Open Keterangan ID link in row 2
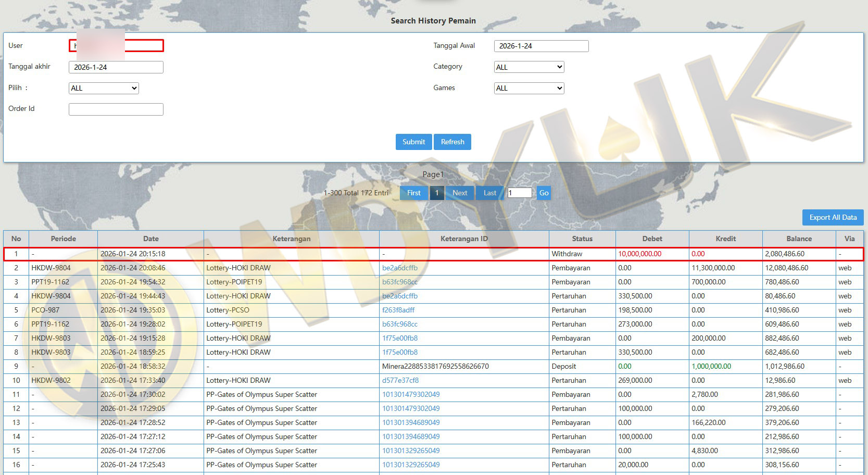The width and height of the screenshot is (868, 475). 399,268
